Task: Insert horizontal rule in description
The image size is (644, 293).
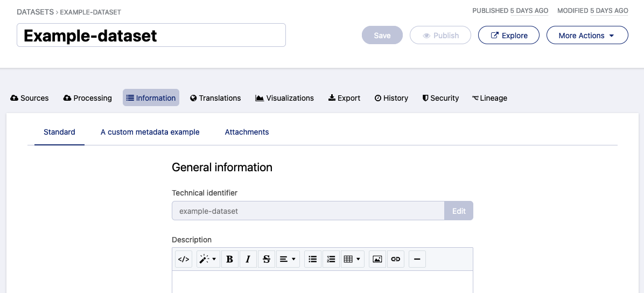Action: (x=417, y=259)
